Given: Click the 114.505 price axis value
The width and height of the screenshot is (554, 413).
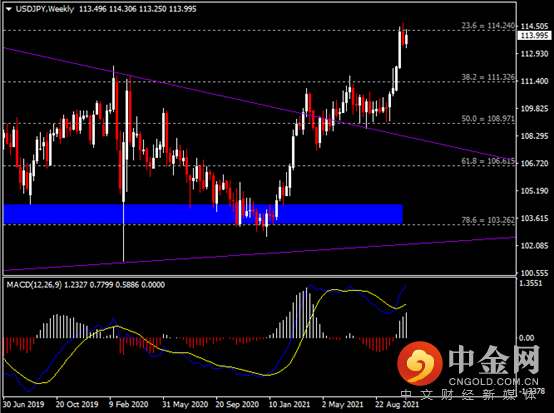Looking at the screenshot, I should tap(535, 26).
